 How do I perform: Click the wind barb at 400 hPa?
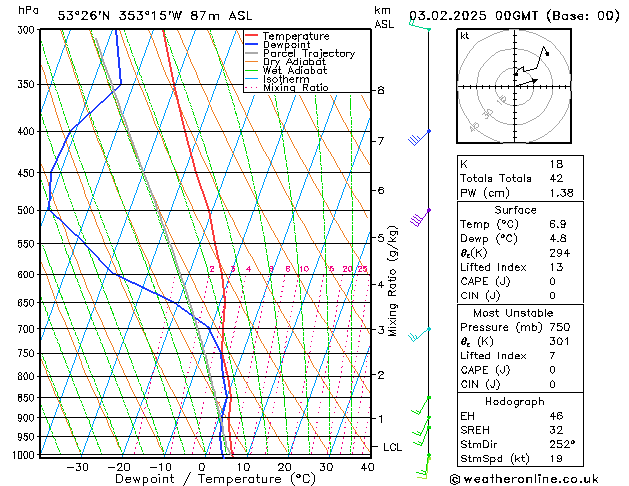click(419, 138)
